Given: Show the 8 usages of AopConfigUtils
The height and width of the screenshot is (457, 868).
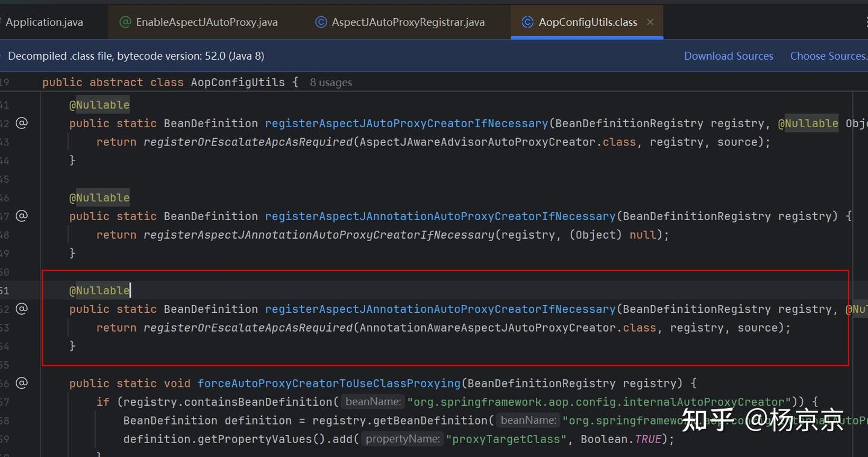Looking at the screenshot, I should 330,83.
